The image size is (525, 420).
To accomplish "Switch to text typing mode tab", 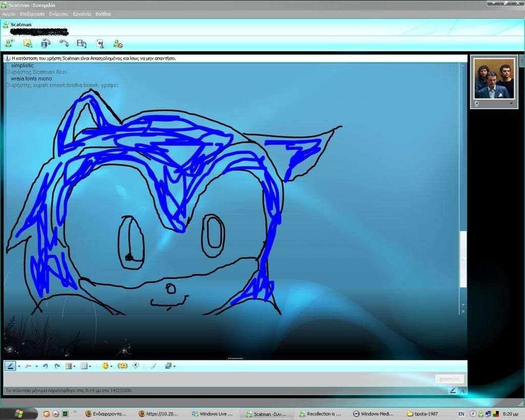I will coord(462,390).
